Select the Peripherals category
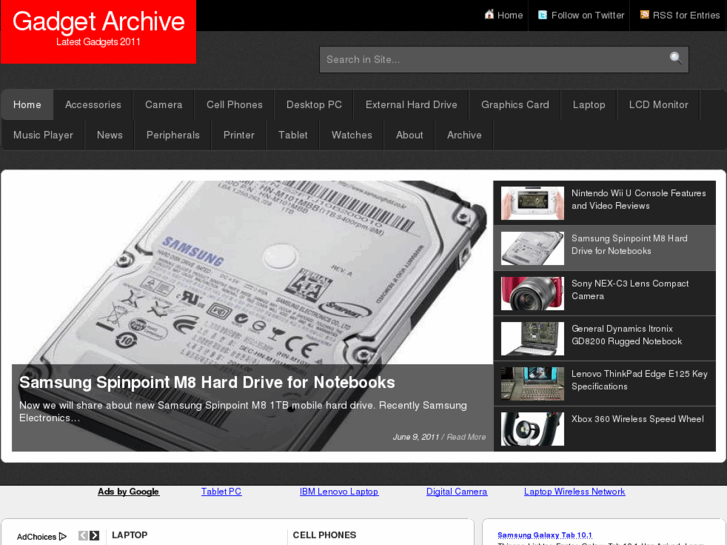The image size is (727, 545). pyautogui.click(x=173, y=135)
